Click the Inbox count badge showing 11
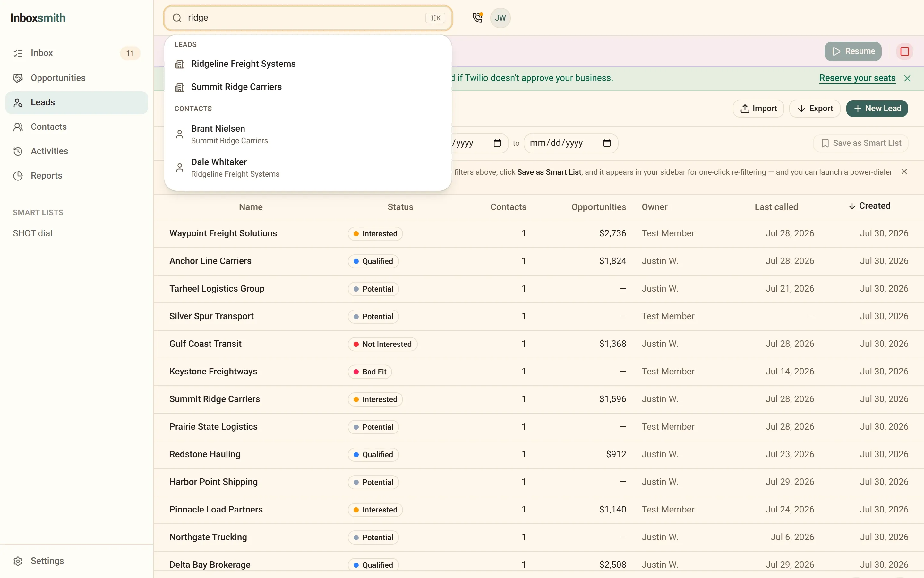This screenshot has height=578, width=924. coord(130,53)
